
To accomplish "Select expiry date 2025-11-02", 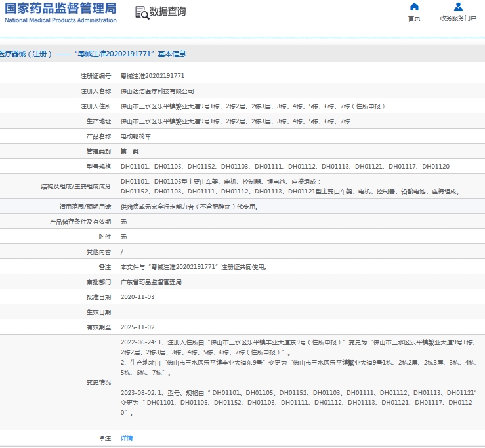I will [137, 327].
